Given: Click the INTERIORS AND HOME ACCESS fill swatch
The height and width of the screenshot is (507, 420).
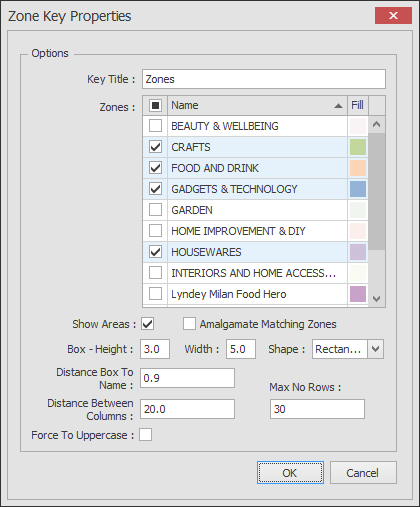Looking at the screenshot, I should (x=358, y=273).
